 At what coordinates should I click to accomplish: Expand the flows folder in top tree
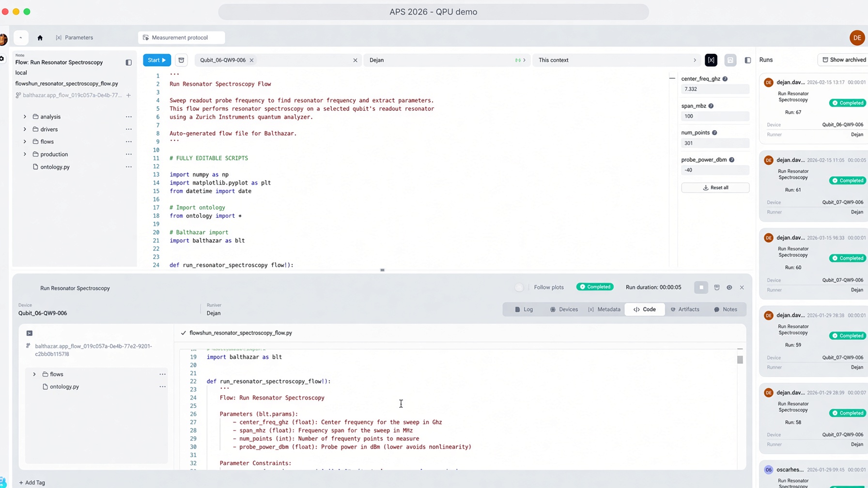[x=25, y=142]
